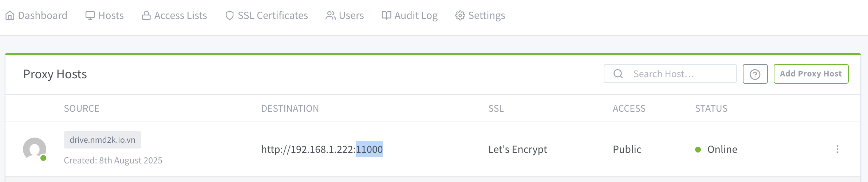Click the help question mark button
Viewport: 868px width, 182px height.
[x=755, y=74]
